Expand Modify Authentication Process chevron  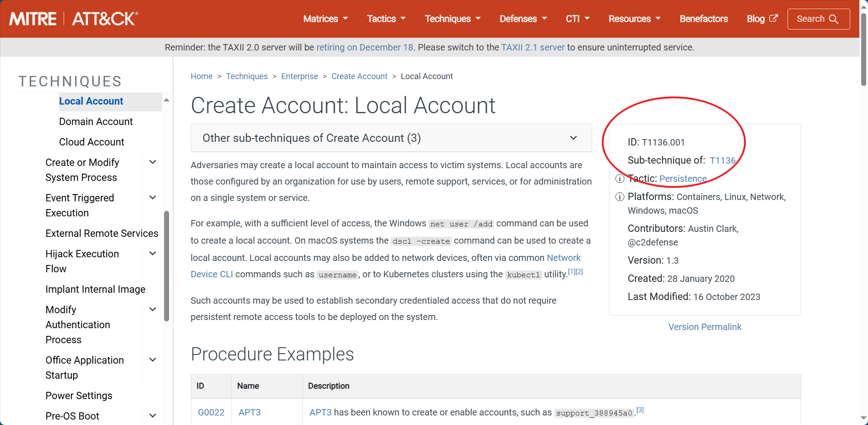click(x=153, y=310)
